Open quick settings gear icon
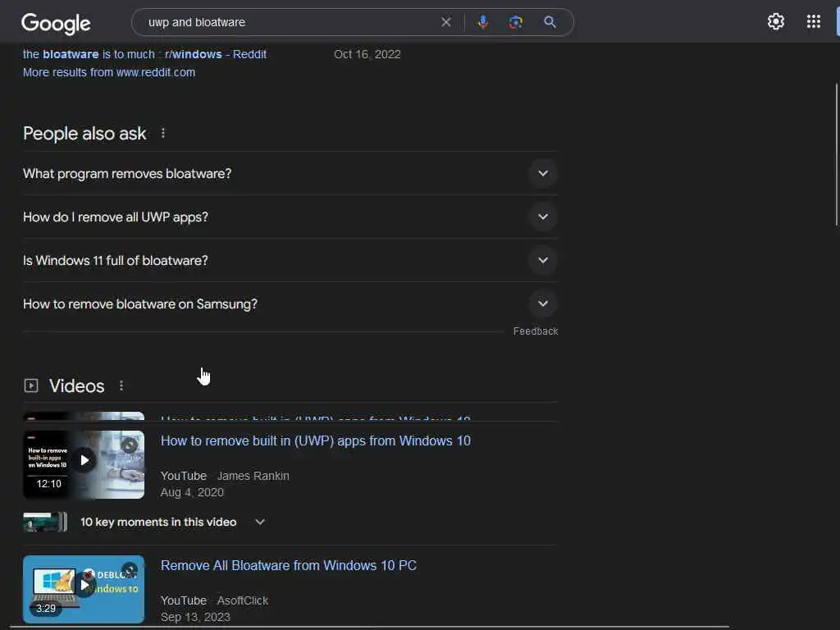The height and width of the screenshot is (630, 840). point(776,21)
